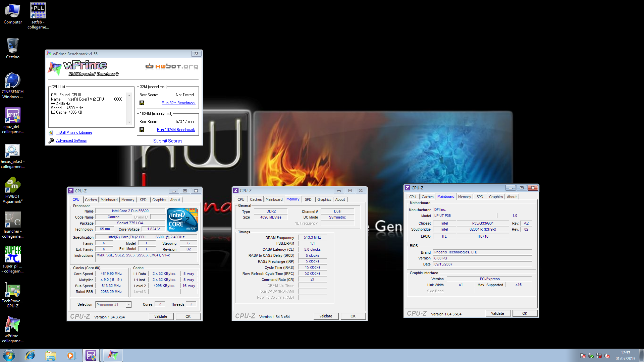
Task: Open Install Missing Libraries link
Action: point(74,132)
